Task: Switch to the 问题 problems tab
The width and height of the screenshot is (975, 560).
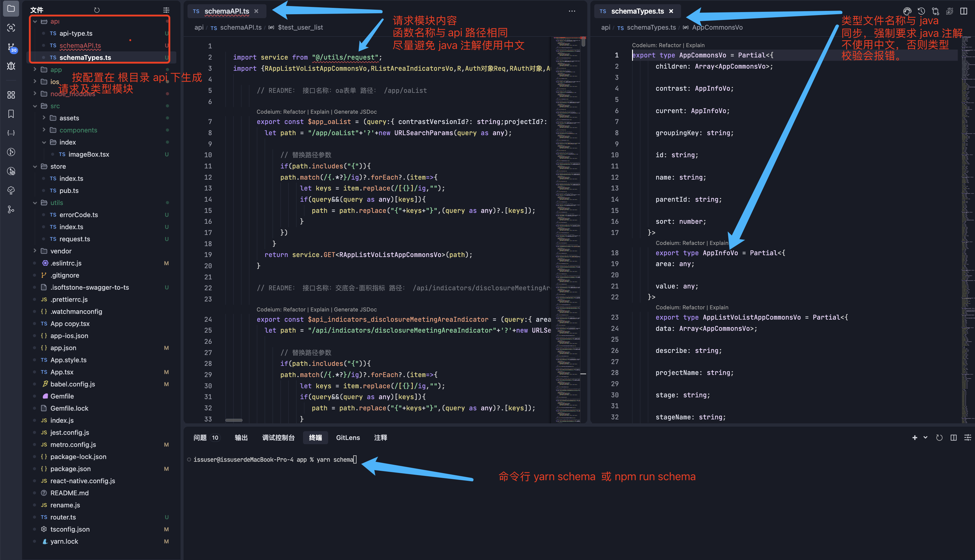Action: click(x=200, y=438)
